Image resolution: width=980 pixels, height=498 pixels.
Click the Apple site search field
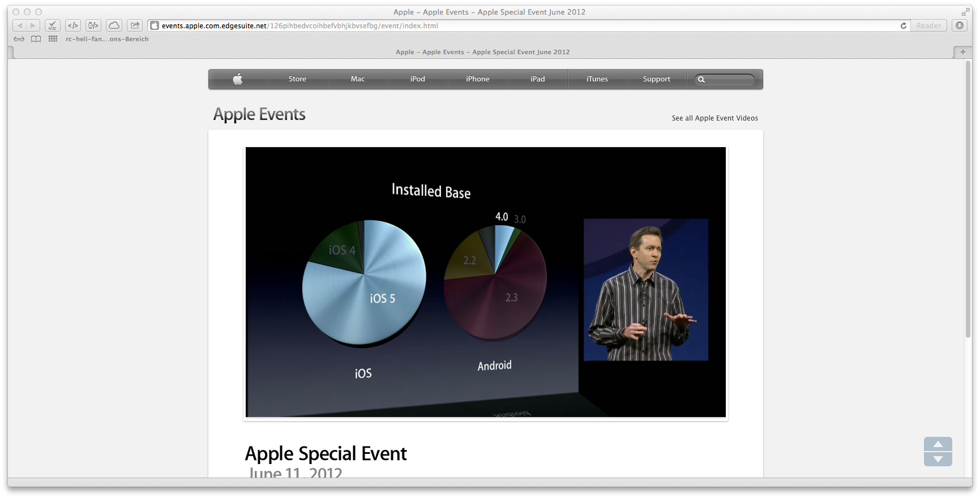tap(725, 80)
